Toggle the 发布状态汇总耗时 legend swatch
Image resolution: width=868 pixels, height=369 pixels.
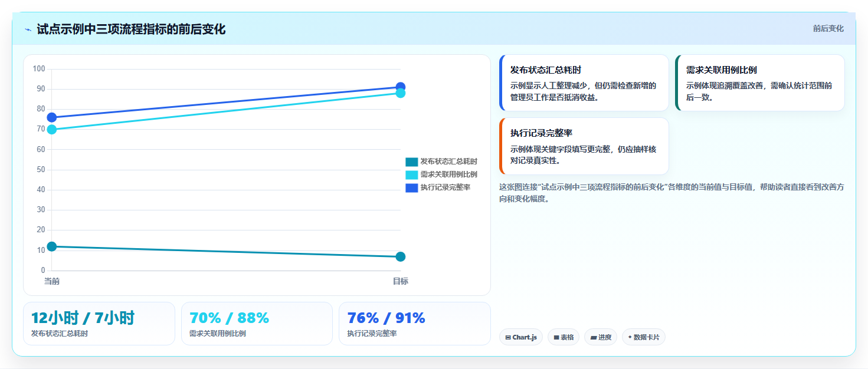point(411,162)
